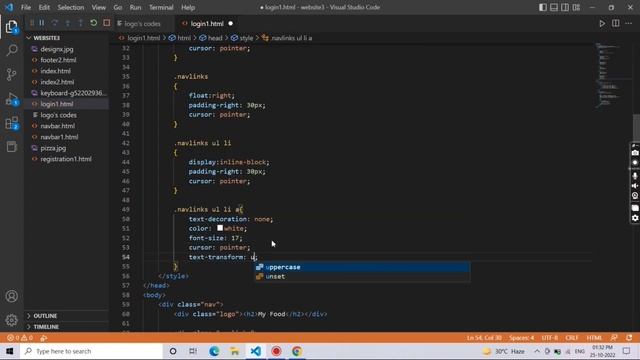
Task: Open the Help menu
Action: [x=188, y=7]
